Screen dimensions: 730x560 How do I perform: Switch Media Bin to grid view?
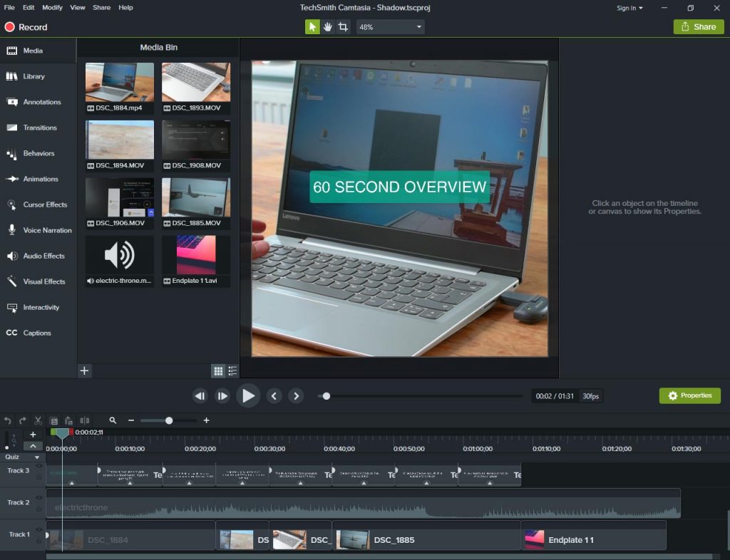pyautogui.click(x=217, y=370)
